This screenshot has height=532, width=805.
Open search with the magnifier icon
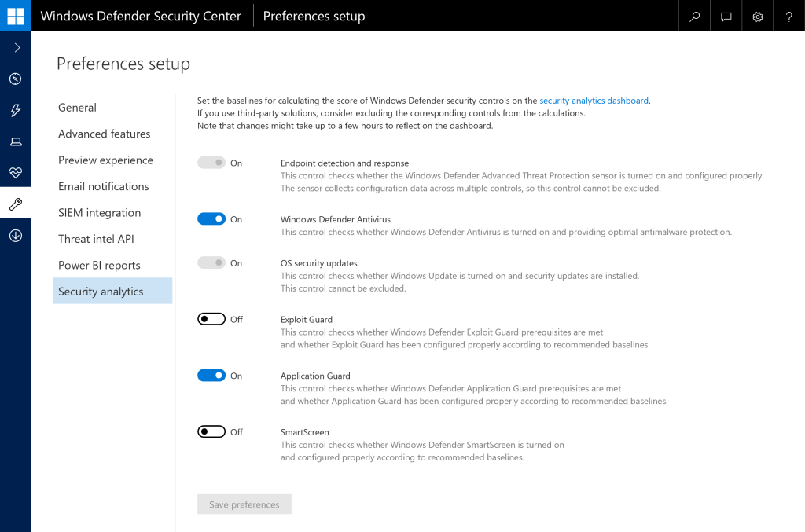pyautogui.click(x=695, y=16)
